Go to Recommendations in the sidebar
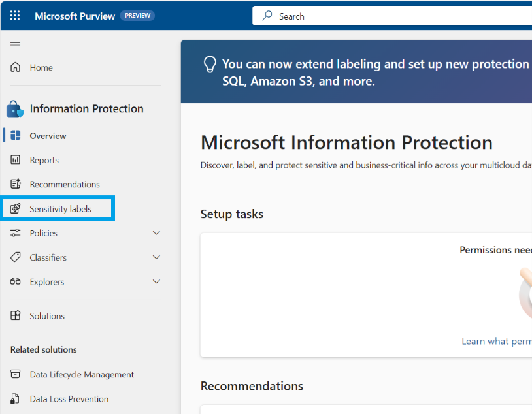 tap(65, 184)
